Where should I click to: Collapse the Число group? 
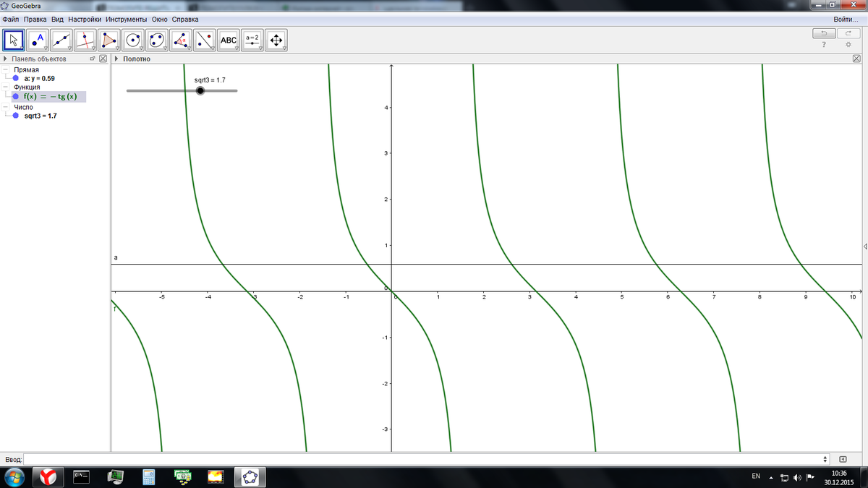(x=6, y=107)
